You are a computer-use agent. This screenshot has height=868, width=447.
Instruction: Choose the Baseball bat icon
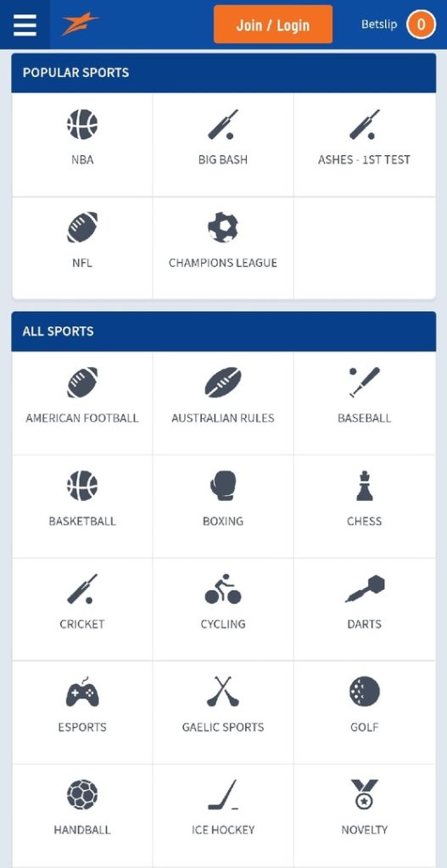(x=365, y=382)
